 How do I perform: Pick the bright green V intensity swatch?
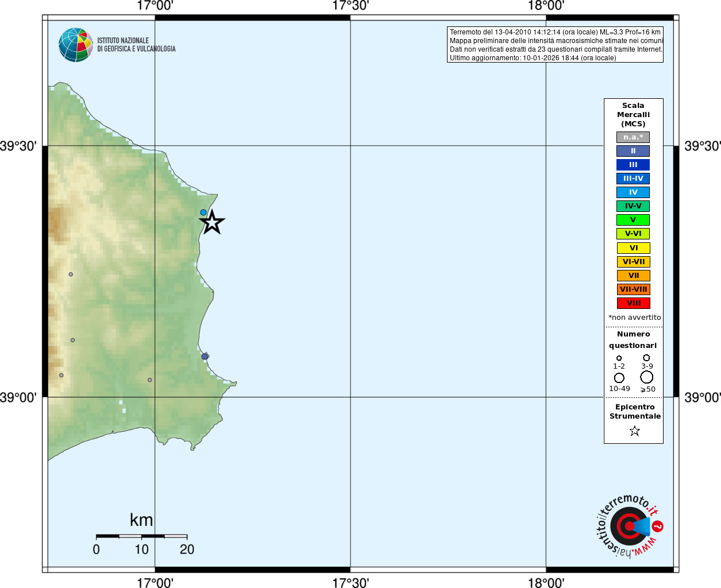[x=633, y=220]
